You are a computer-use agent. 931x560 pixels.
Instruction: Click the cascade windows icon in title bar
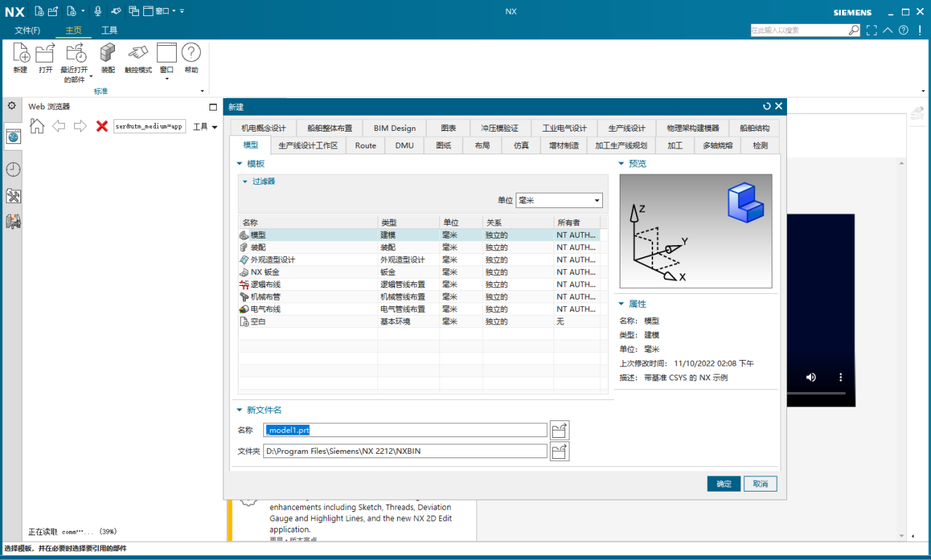click(134, 11)
